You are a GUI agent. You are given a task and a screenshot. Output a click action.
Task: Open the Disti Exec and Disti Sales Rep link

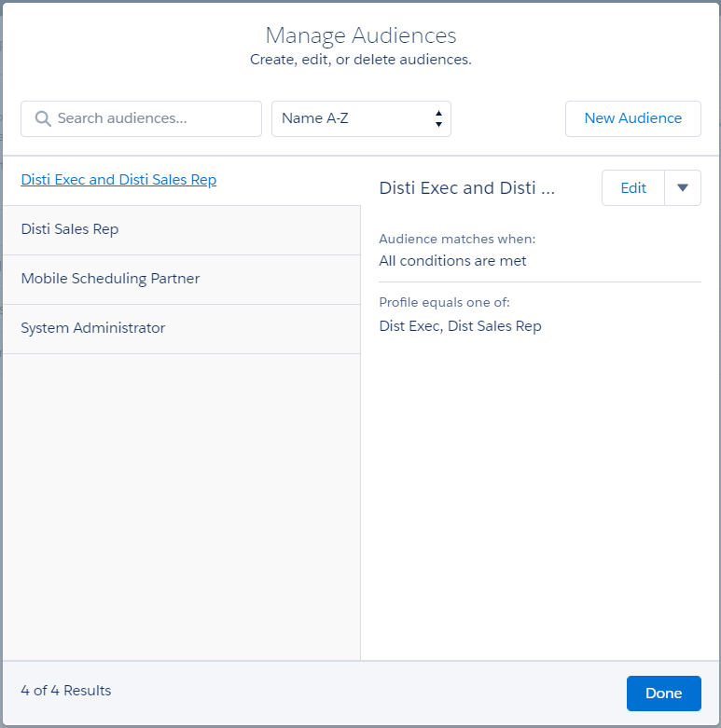tap(118, 180)
